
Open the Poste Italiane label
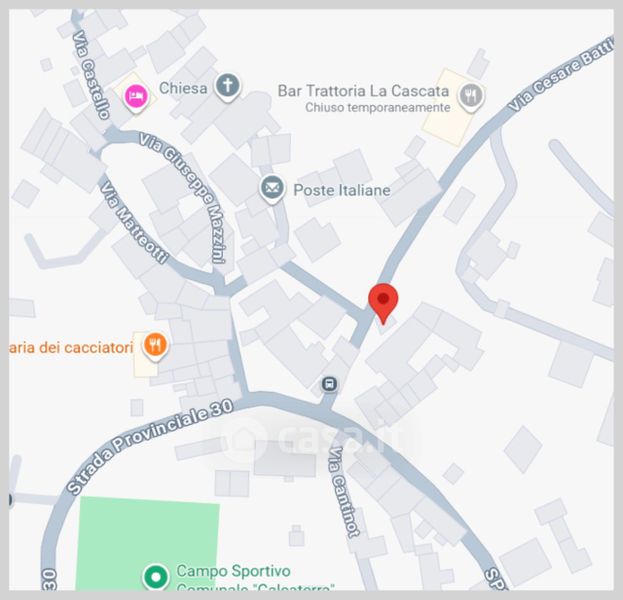(x=342, y=190)
